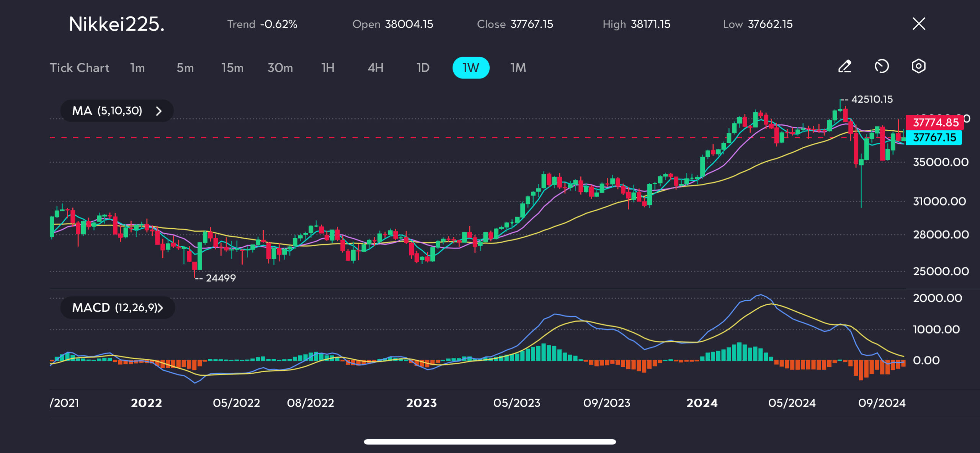Select the 4H timeframe
Viewport: 980px width, 453px height.
tap(376, 68)
